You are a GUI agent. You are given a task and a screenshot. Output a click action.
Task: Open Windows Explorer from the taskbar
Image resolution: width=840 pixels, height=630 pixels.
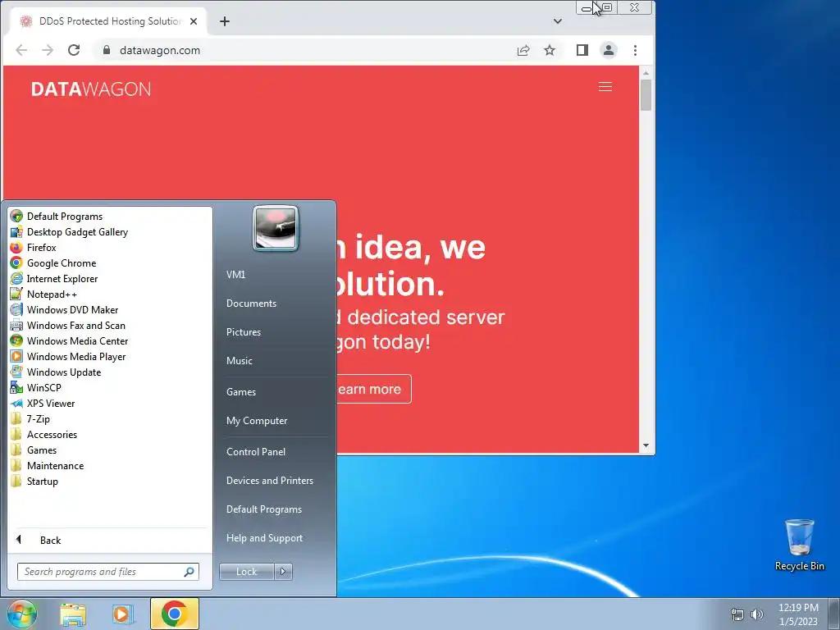coord(73,614)
